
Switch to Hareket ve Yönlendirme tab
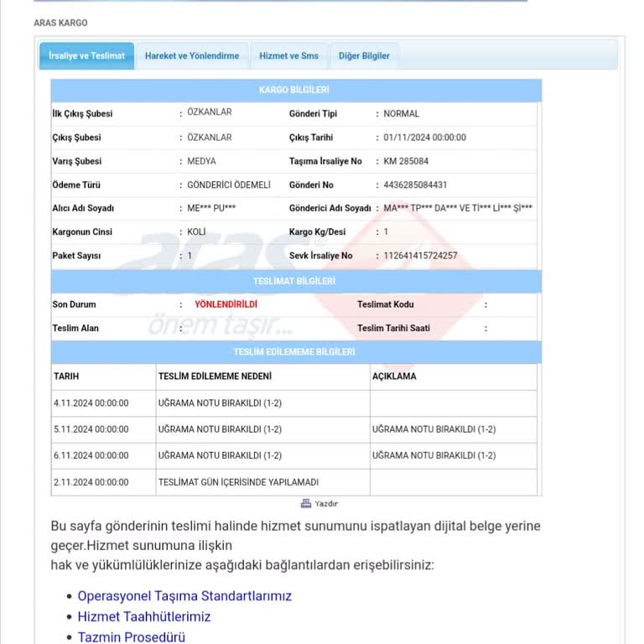(x=192, y=56)
